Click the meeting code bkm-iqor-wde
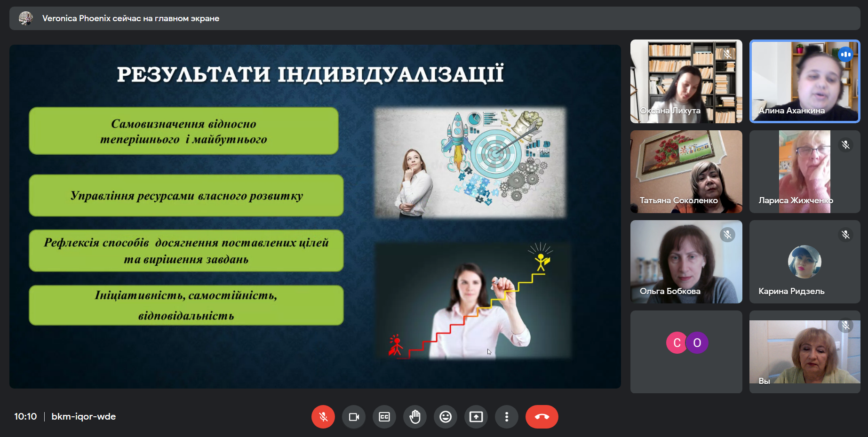Screen dimensions: 868x437 coord(83,417)
